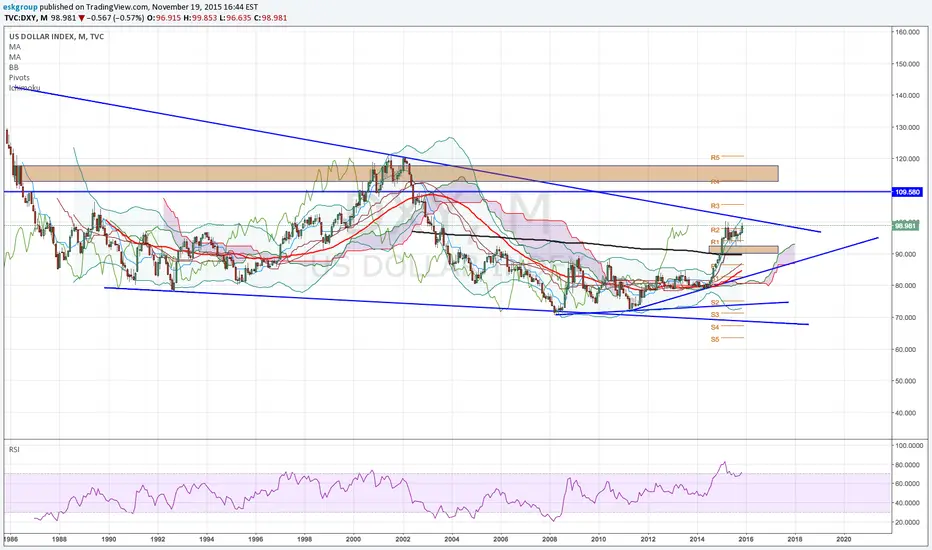Click the TVC:DXY symbol text in header
Image resolution: width=932 pixels, height=550 pixels.
(21, 18)
